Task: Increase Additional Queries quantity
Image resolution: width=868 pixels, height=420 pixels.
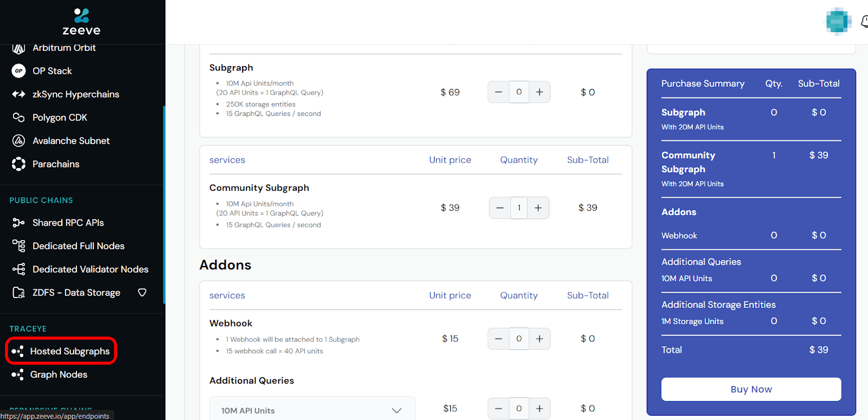Action: [540, 409]
